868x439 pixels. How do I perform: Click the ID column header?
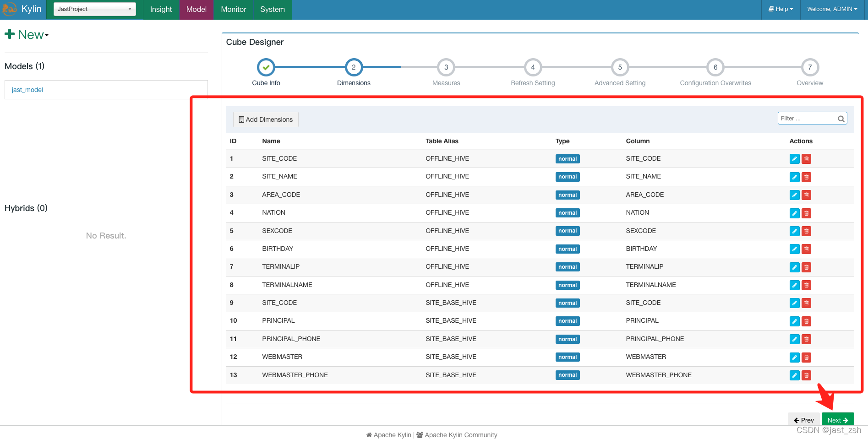point(233,141)
